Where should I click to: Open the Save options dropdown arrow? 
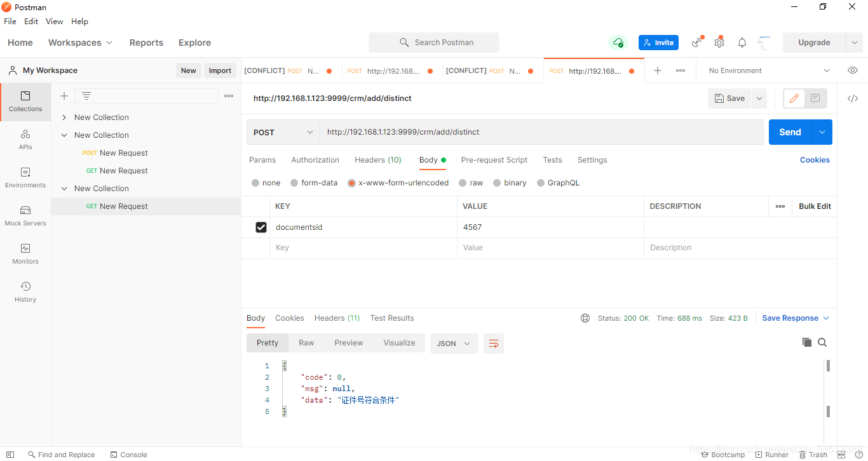pyautogui.click(x=759, y=98)
